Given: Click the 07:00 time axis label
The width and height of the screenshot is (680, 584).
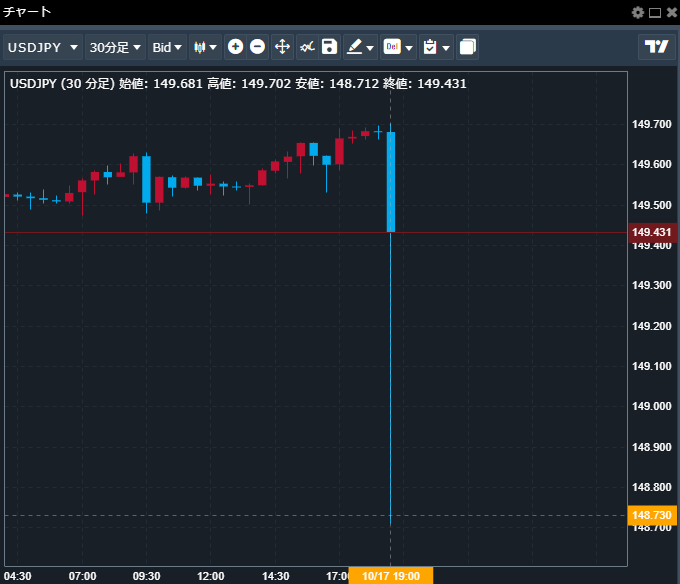Looking at the screenshot, I should click(82, 576).
